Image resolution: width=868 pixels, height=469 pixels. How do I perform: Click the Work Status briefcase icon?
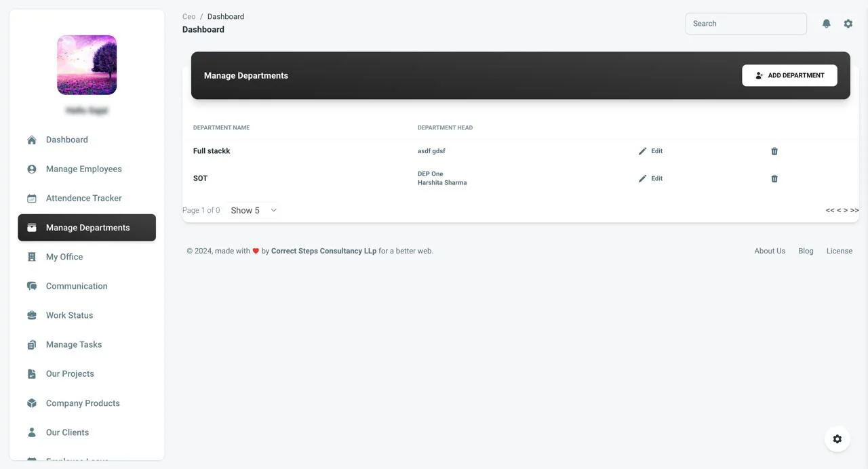(32, 315)
